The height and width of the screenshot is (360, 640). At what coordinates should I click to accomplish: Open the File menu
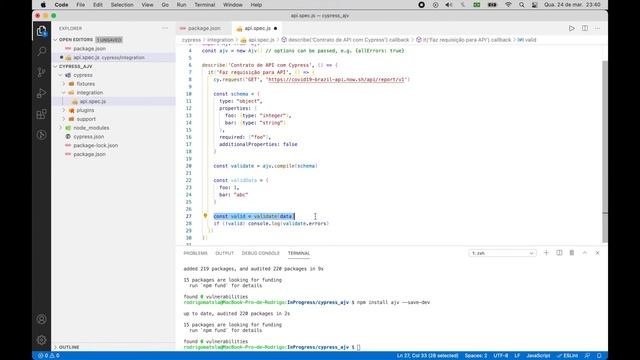click(x=80, y=5)
